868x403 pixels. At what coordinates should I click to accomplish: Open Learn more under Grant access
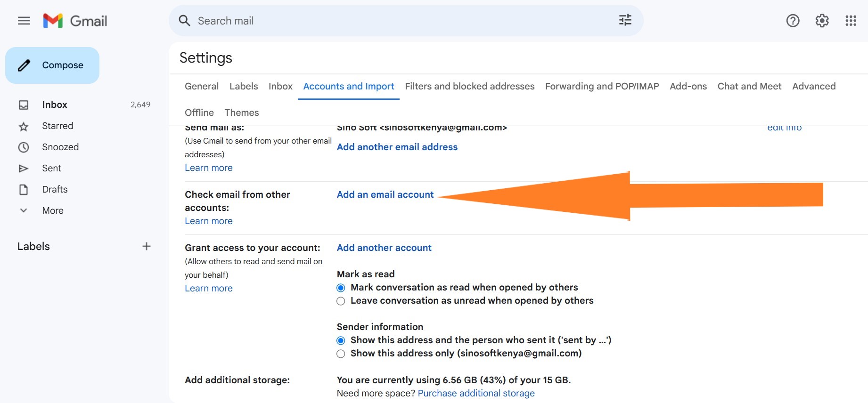pyautogui.click(x=209, y=288)
